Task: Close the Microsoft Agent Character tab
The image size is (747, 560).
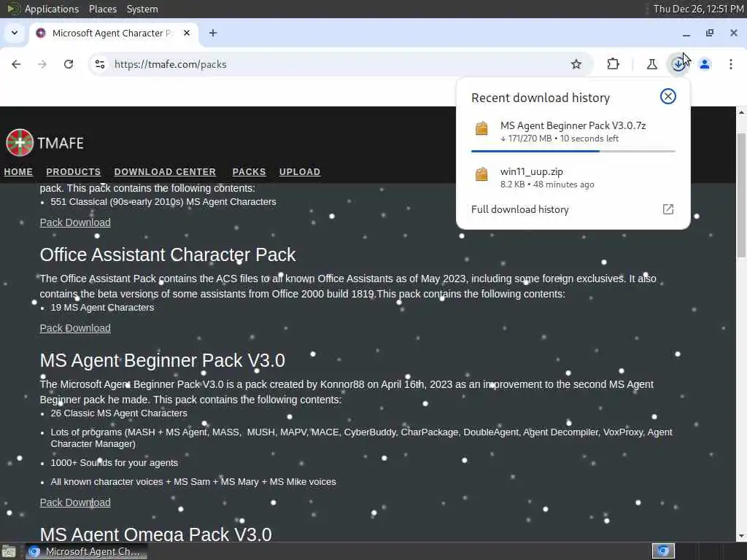Action: pyautogui.click(x=187, y=33)
